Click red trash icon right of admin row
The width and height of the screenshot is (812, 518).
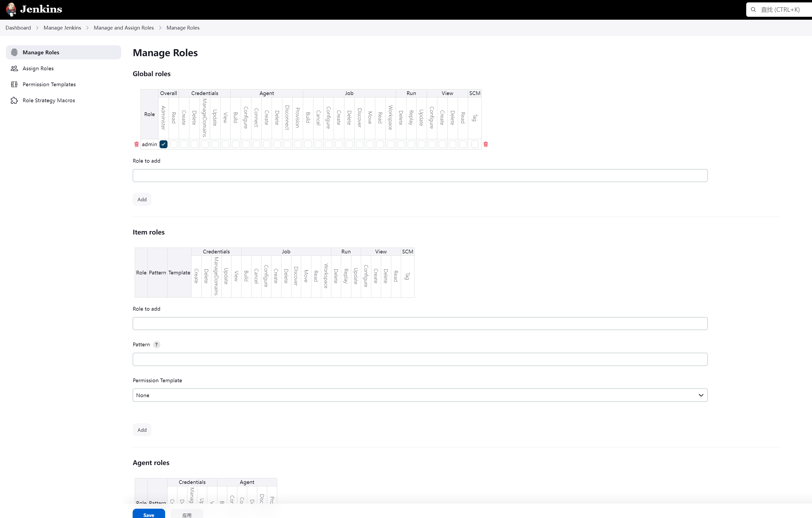(x=485, y=144)
